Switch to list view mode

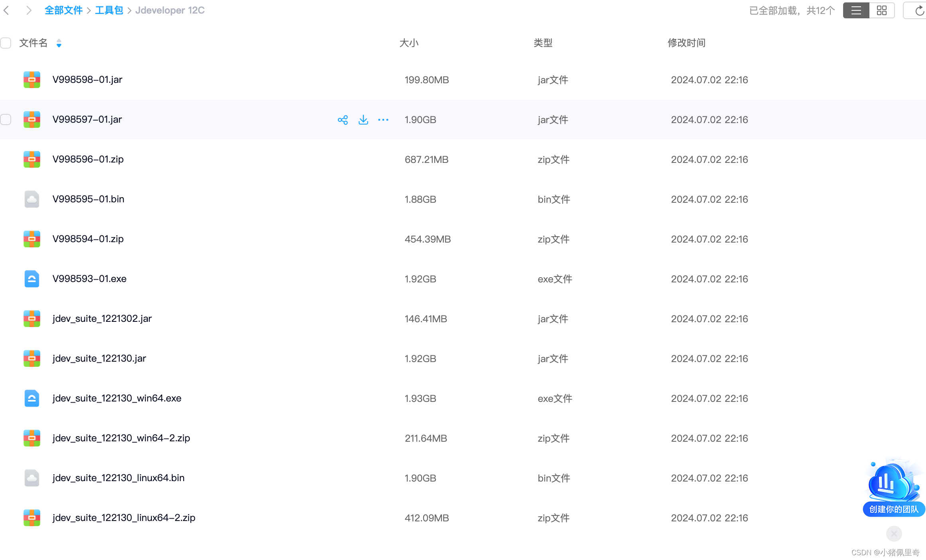coord(856,10)
